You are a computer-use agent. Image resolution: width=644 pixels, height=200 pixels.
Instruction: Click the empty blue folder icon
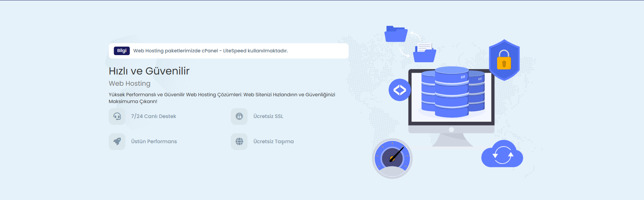pos(396,34)
